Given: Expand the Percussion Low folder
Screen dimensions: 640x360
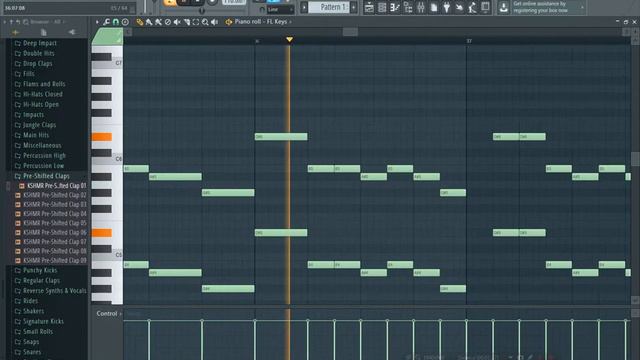Looking at the screenshot, I should click(x=43, y=166).
